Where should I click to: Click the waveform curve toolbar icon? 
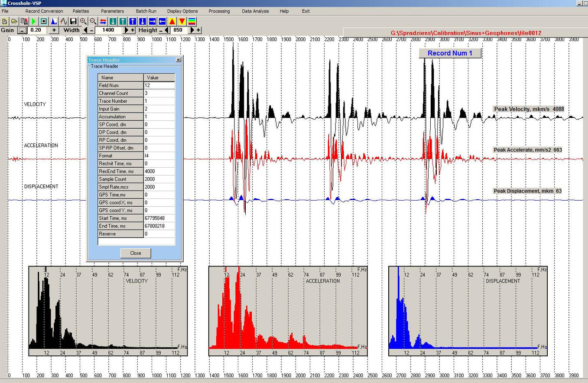(x=64, y=21)
